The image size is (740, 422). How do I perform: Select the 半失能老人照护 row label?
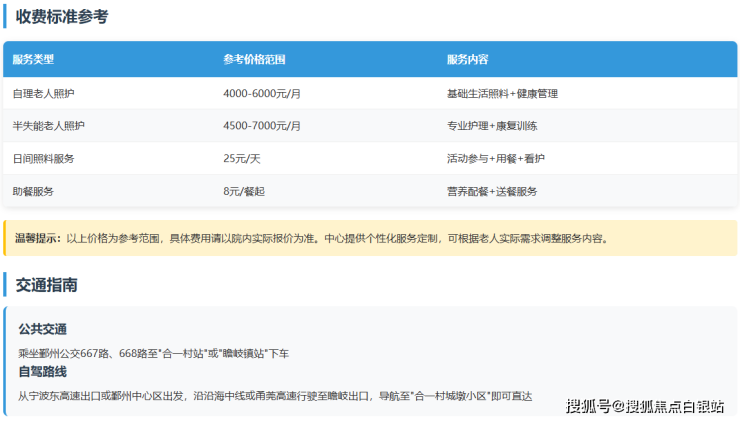point(49,126)
